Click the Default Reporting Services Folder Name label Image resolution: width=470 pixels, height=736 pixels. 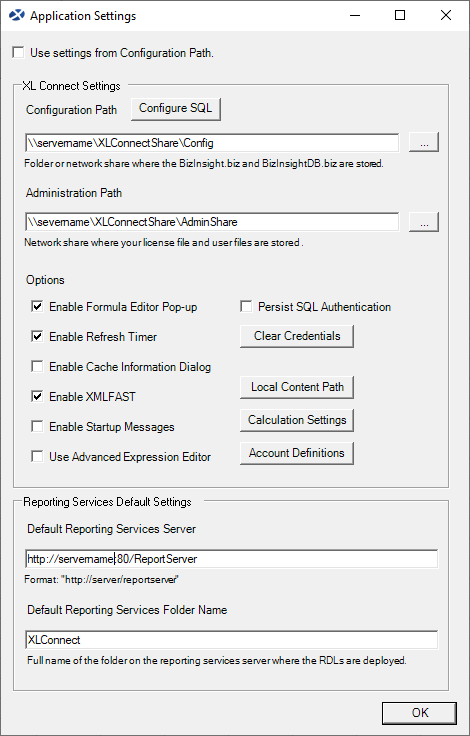(127, 610)
